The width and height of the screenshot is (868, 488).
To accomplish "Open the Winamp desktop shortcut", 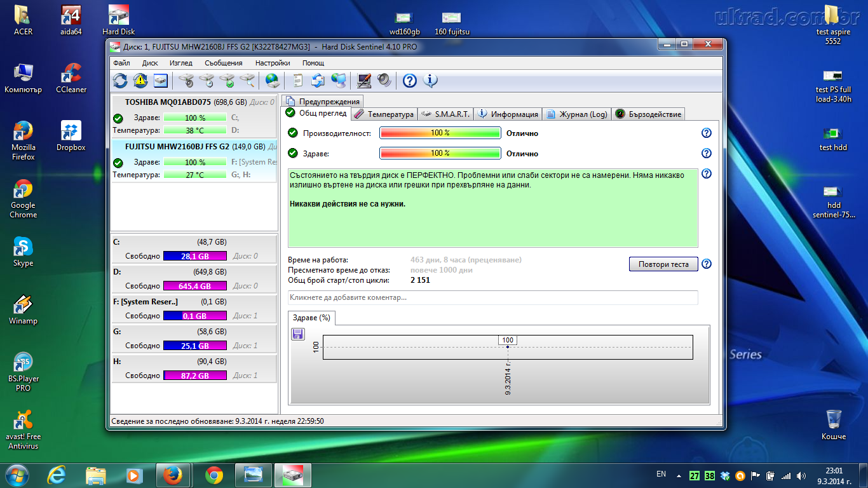I will pos(24,309).
